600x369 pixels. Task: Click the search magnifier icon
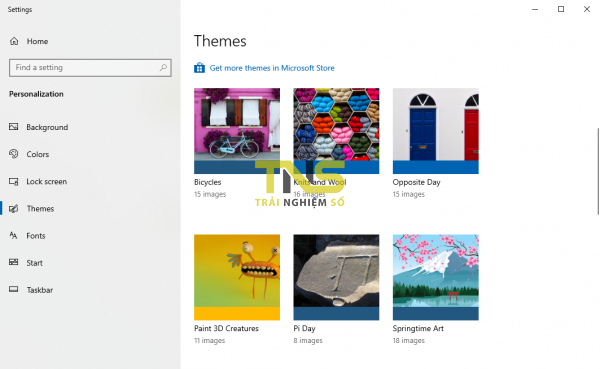pyautogui.click(x=163, y=68)
